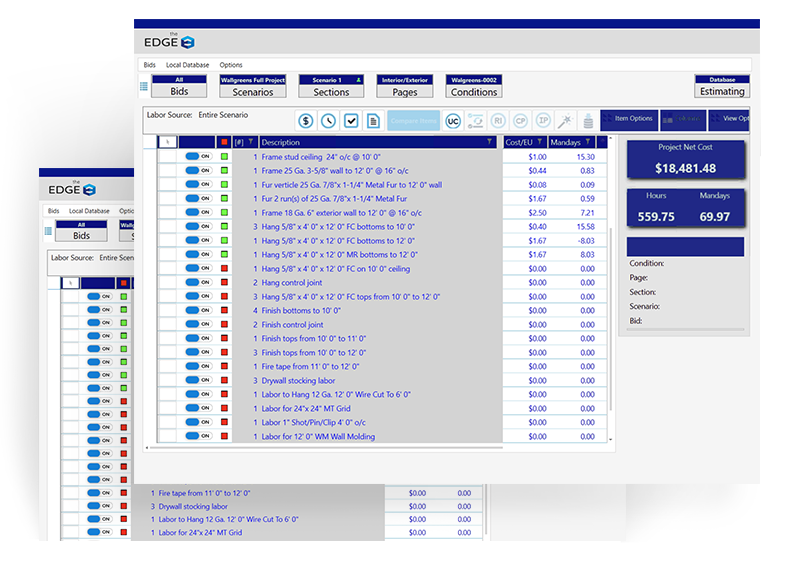This screenshot has width=800, height=562.
Task: Click the vertical scrollbar of the items table
Action: click(x=611, y=320)
